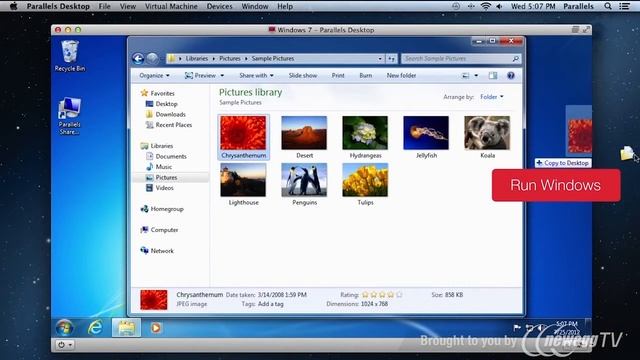The width and height of the screenshot is (640, 360).
Task: Refresh the Sample Pictures folder view
Action: 391,59
